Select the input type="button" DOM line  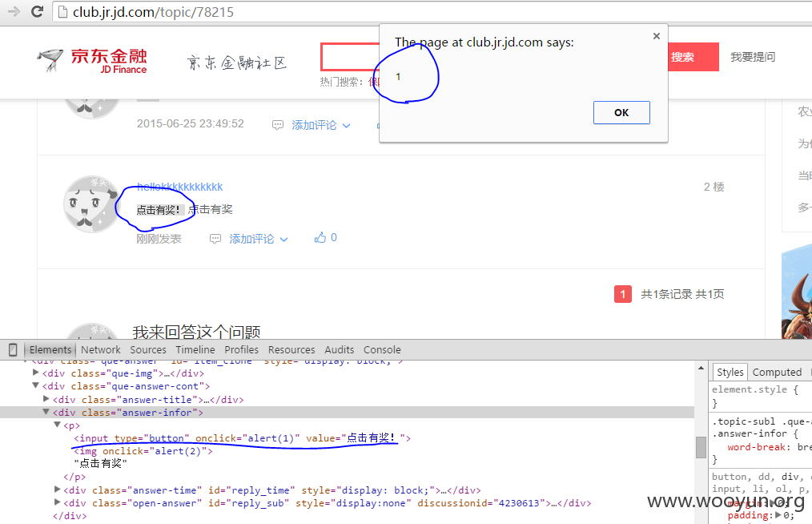click(243, 438)
